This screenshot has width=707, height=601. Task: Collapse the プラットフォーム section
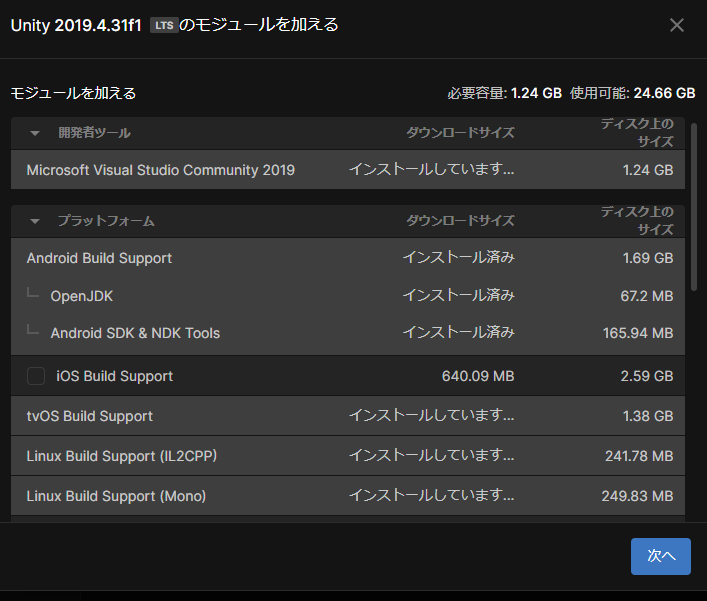[x=35, y=221]
